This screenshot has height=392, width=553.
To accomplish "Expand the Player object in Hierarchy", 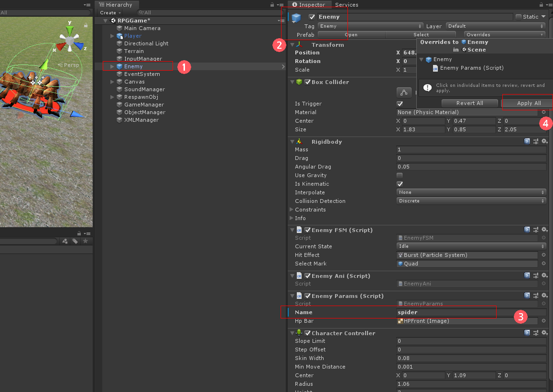I will (x=112, y=36).
